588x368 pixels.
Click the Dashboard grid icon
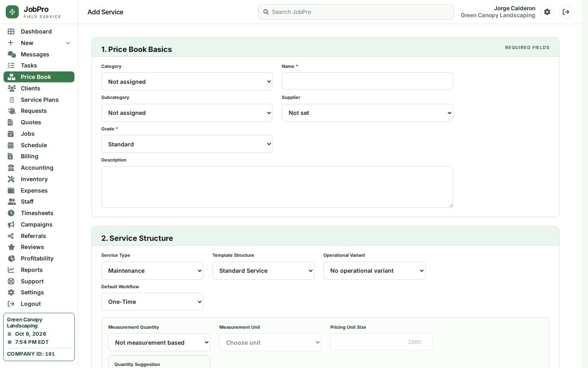tap(11, 31)
